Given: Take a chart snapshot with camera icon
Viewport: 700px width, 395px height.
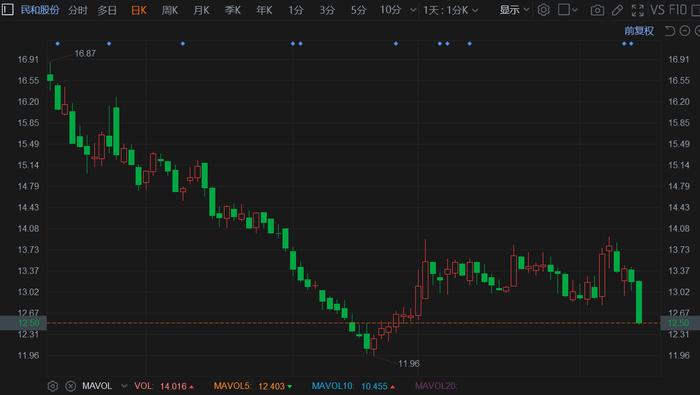Looking at the screenshot, I should [597, 10].
